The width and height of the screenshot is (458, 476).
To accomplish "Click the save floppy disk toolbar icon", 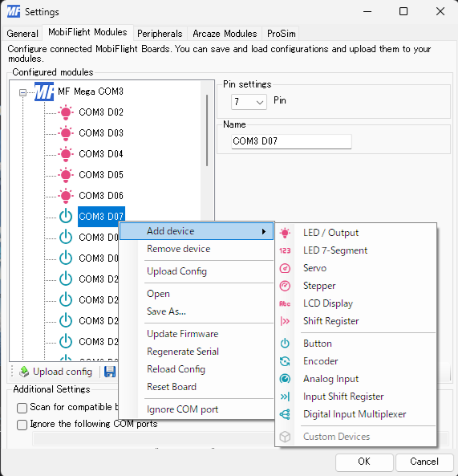I will 110,372.
